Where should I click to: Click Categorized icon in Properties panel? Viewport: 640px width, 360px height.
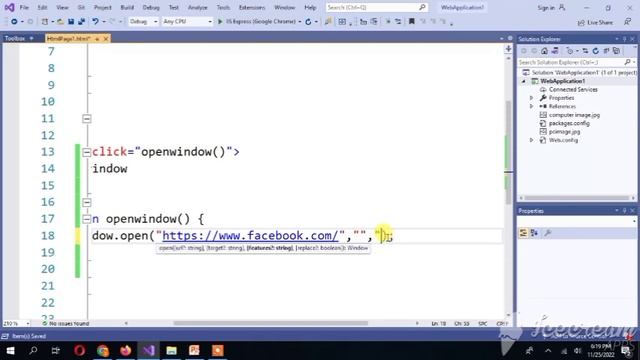pos(523,233)
